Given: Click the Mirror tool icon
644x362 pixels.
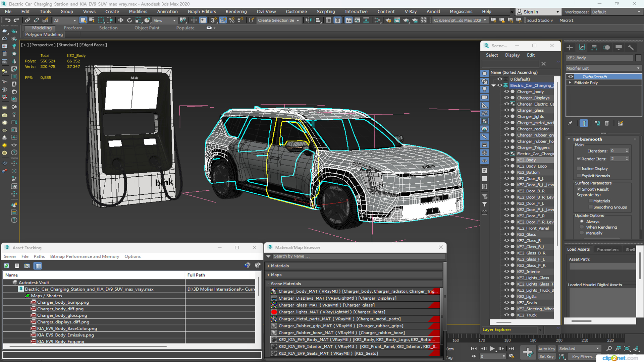Looking at the screenshot, I should [308, 20].
